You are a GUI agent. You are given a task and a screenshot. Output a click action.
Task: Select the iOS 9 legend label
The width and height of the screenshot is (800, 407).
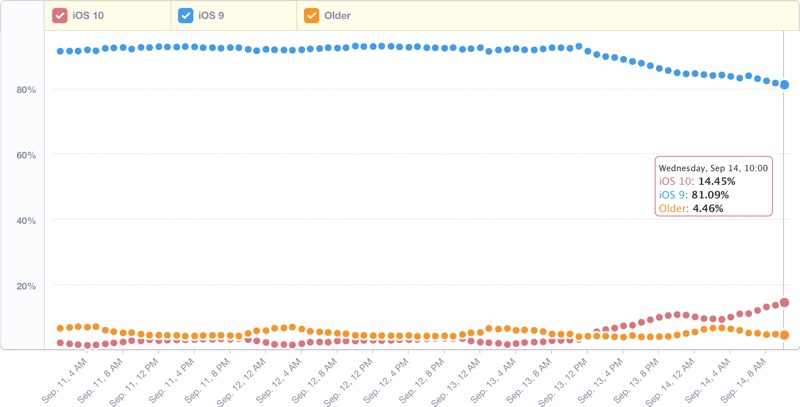(x=211, y=15)
